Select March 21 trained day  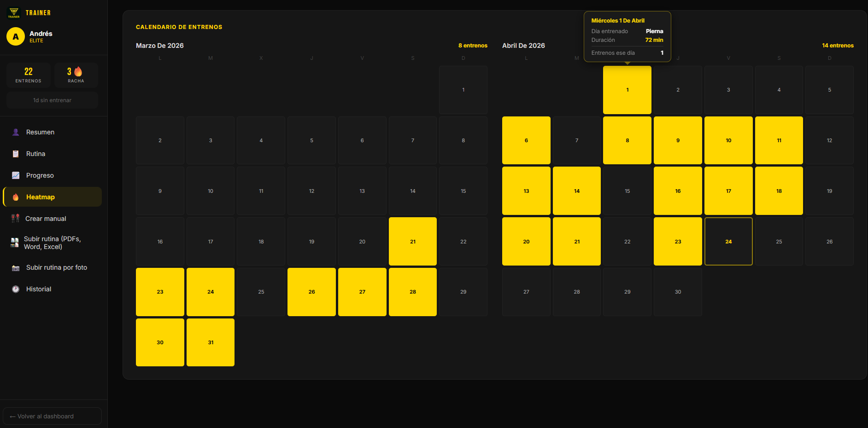click(x=413, y=242)
